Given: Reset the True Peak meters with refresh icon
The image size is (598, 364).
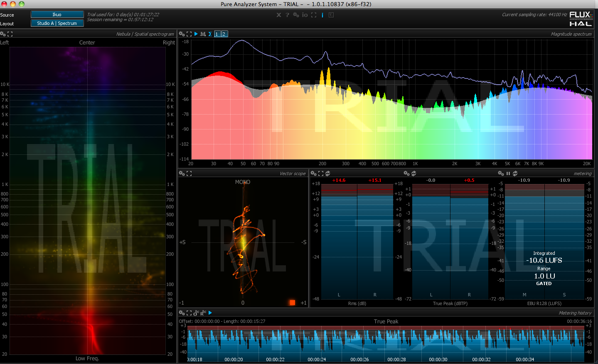Looking at the screenshot, I should [x=413, y=173].
